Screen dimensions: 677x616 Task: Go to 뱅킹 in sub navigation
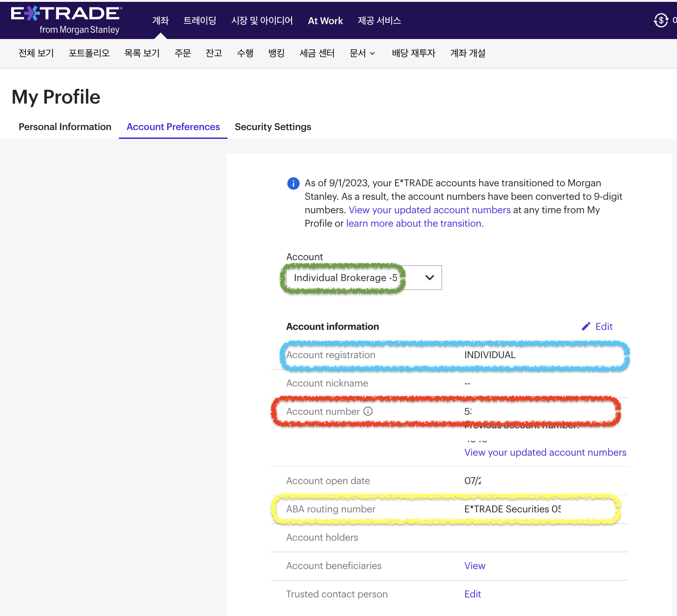coord(276,53)
